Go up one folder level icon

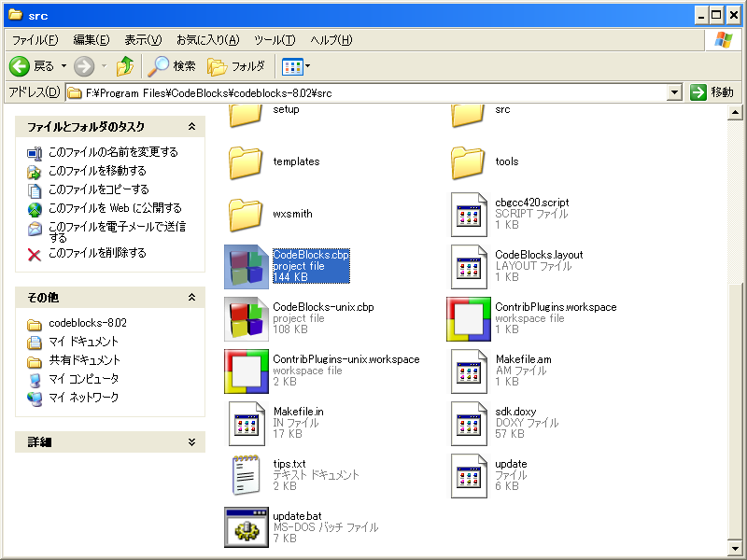click(125, 66)
